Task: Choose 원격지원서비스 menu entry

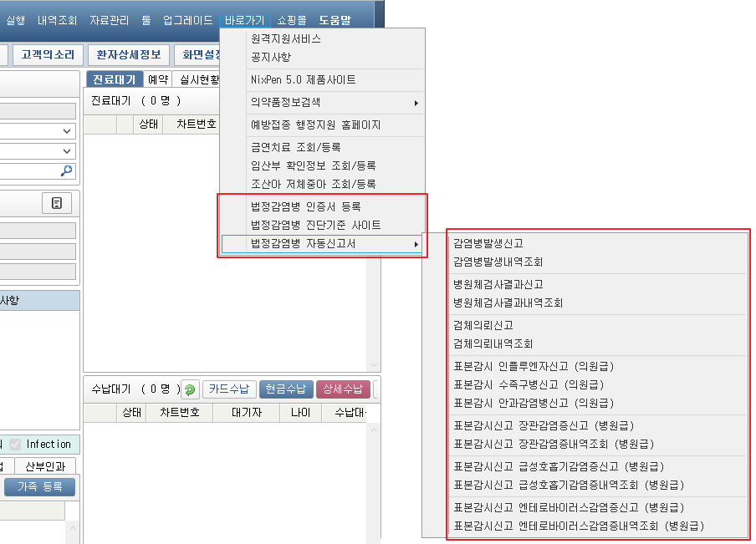Action: [x=286, y=39]
